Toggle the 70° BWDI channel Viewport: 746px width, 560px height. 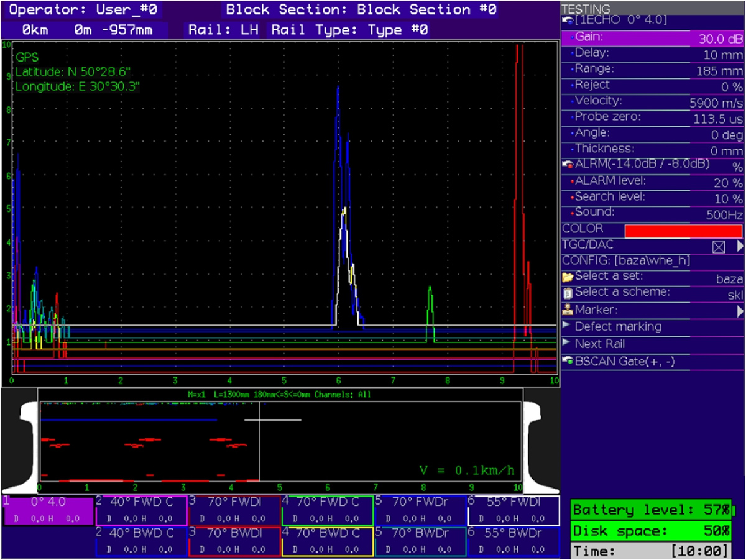pos(233,541)
